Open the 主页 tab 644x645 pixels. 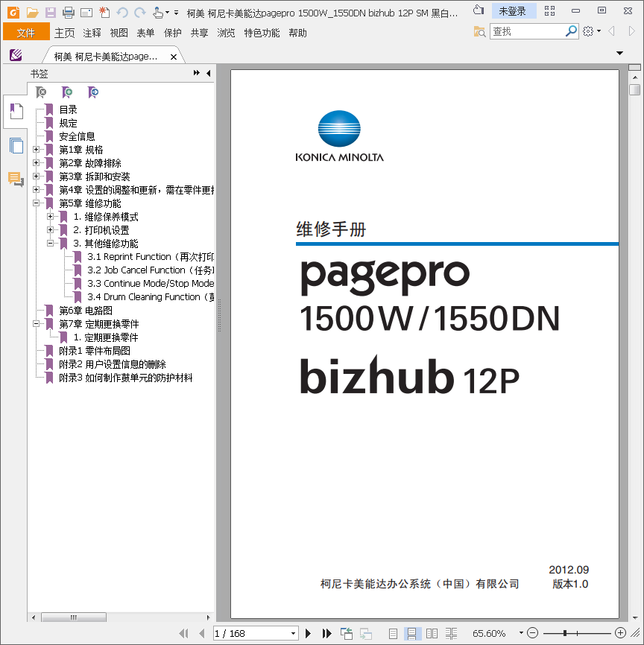(x=65, y=33)
